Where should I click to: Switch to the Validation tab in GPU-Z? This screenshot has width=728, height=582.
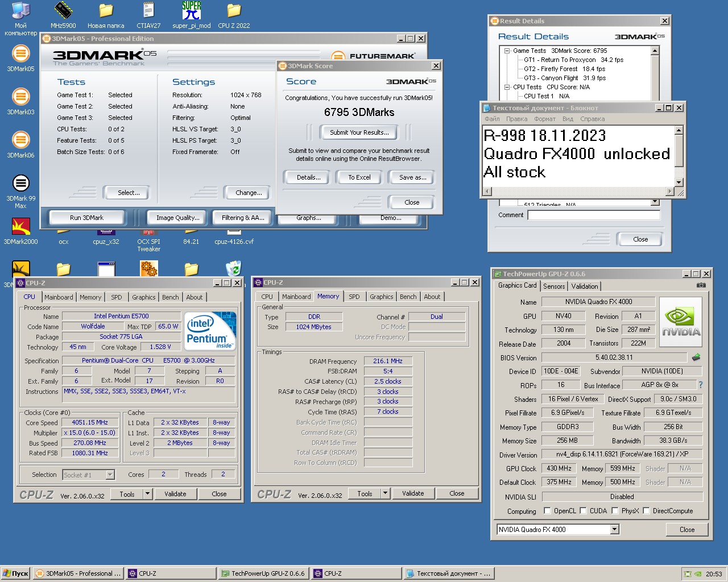point(585,286)
